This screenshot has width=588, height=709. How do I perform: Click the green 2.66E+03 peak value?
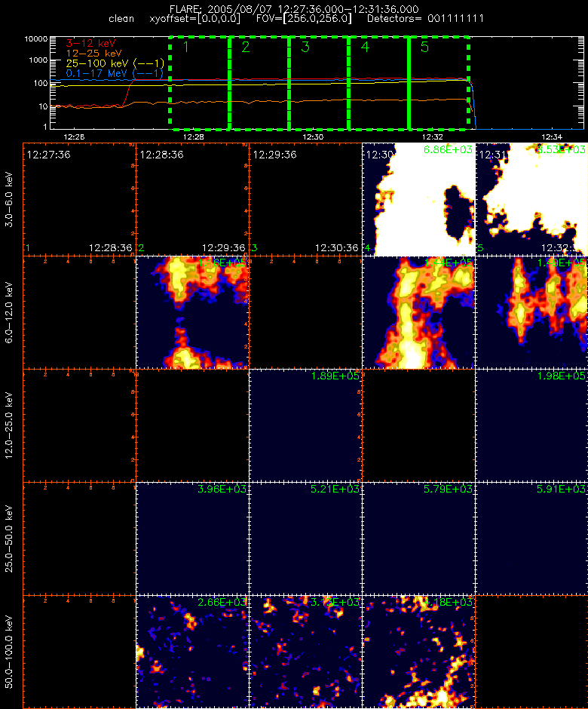pos(222,602)
